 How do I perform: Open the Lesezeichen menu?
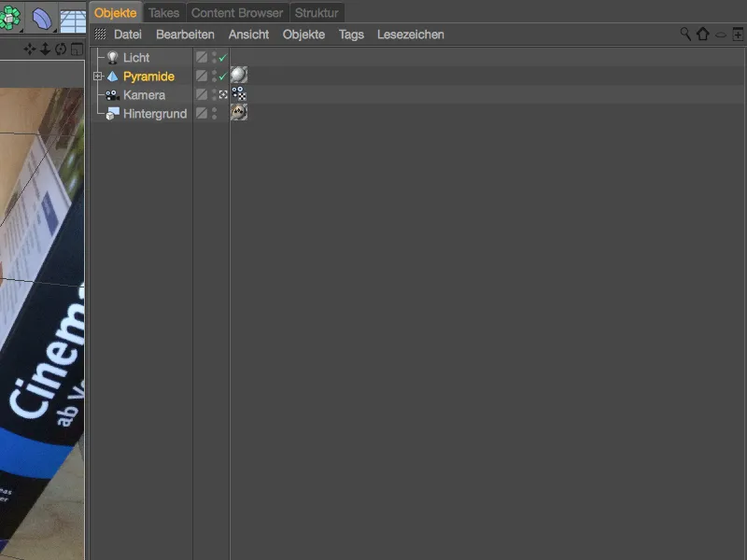(x=411, y=35)
